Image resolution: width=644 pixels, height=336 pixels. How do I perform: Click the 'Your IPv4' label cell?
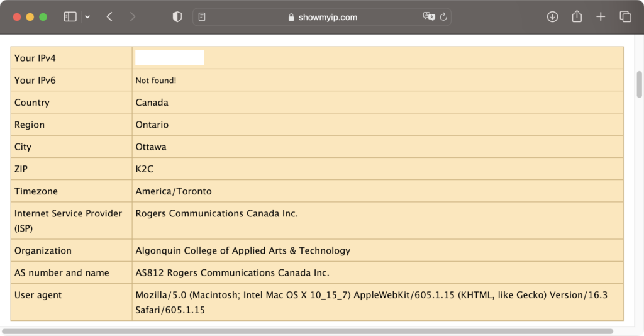click(72, 58)
